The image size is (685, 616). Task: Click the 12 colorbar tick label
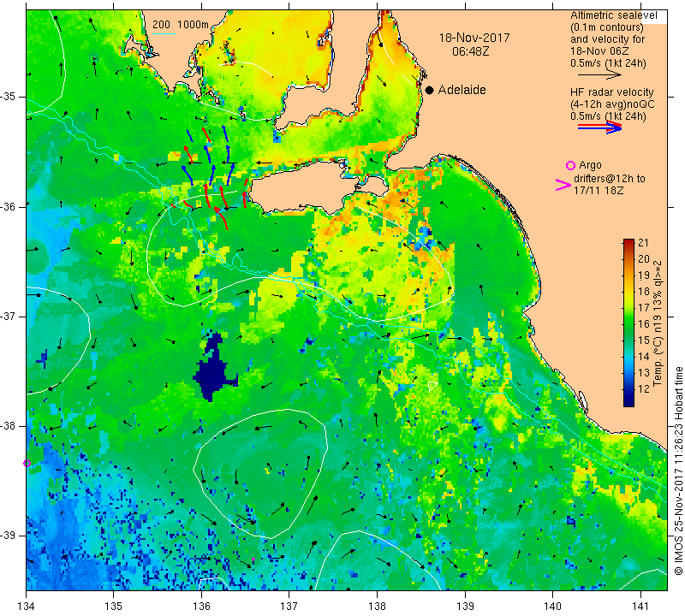[644, 388]
